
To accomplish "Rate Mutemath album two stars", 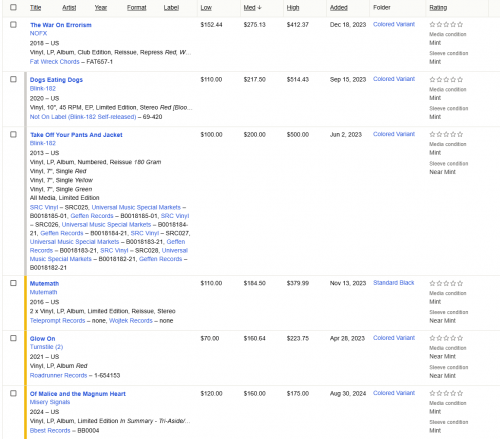I will click(x=439, y=283).
